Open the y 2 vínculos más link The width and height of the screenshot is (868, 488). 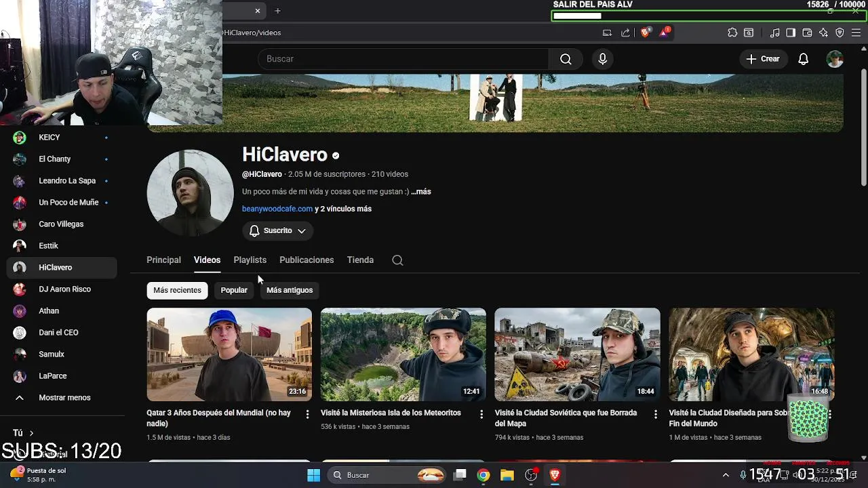click(343, 209)
